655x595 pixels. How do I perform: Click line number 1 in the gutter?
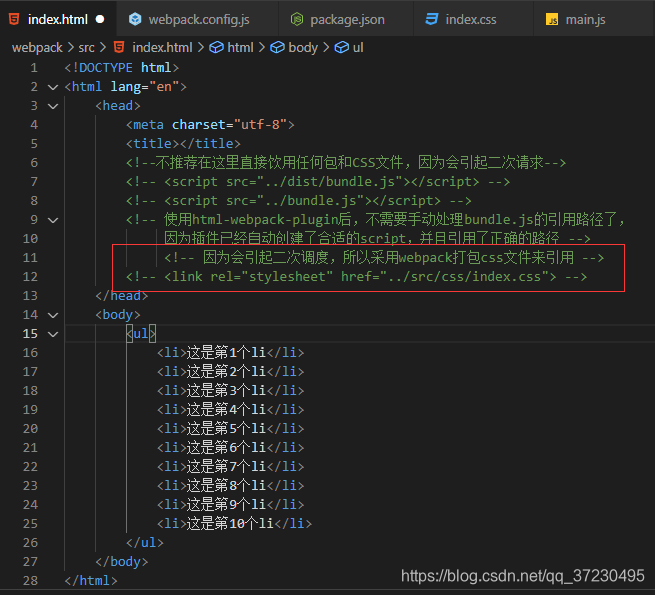pyautogui.click(x=34, y=68)
